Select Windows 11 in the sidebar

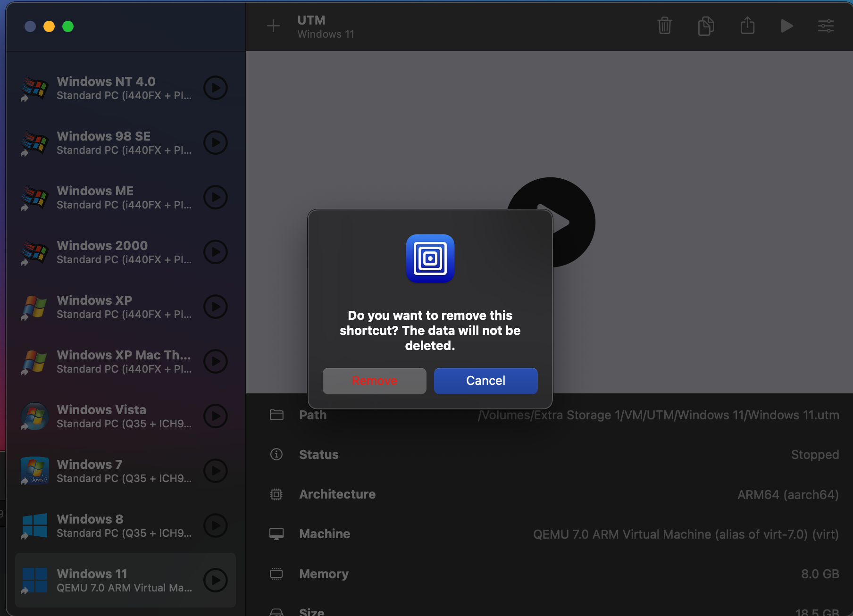[125, 580]
